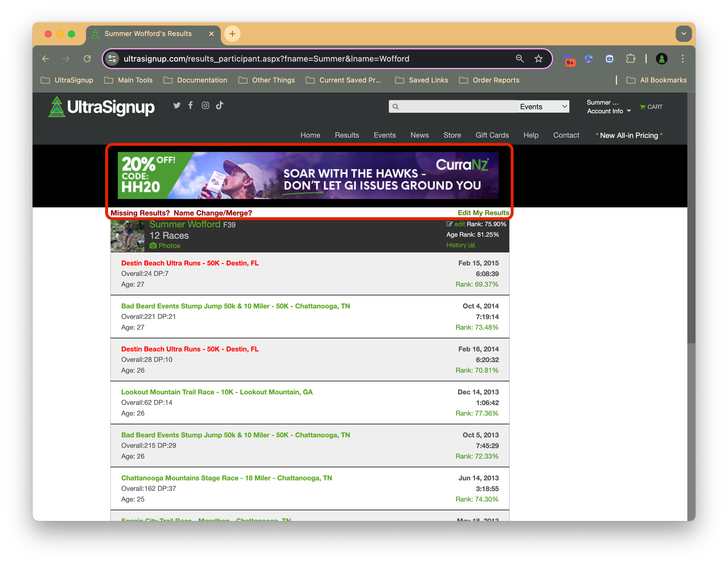Click Missing Results? link

(140, 213)
